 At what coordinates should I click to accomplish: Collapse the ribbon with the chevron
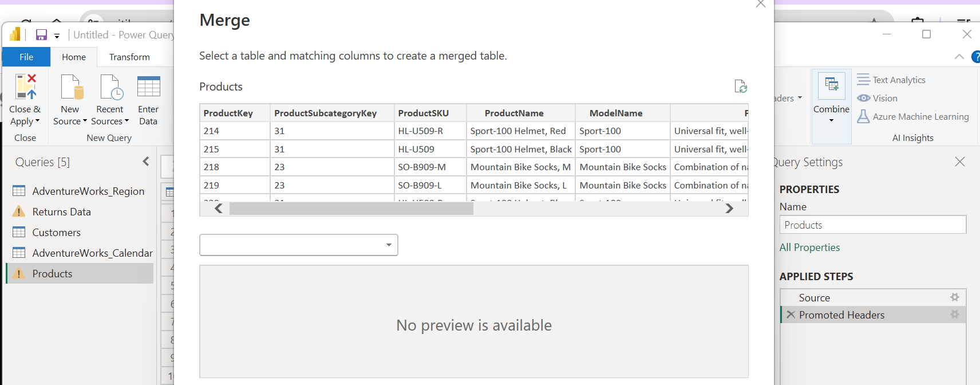(959, 57)
